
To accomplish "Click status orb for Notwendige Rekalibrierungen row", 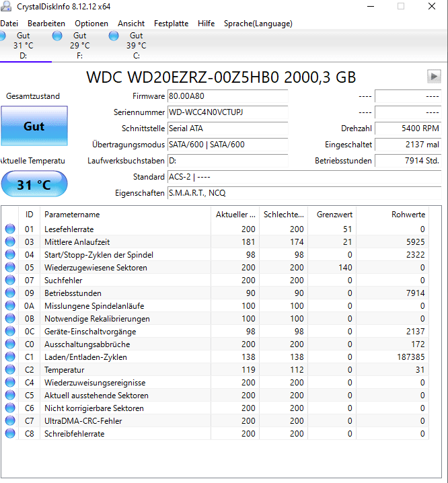I will 10,318.
